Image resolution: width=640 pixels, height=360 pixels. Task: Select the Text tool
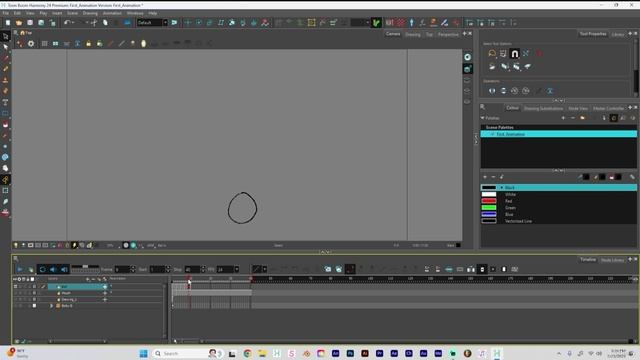coord(5,102)
